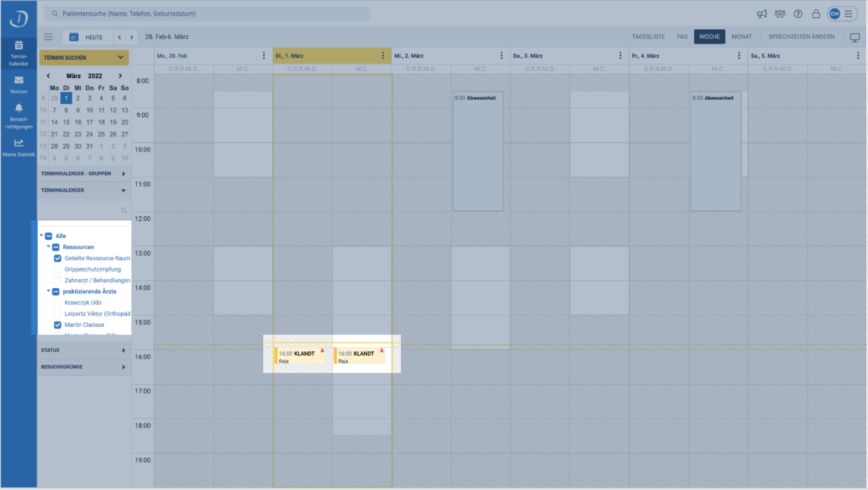This screenshot has height=490, width=868.
Task: Click the megaphone announcements icon
Action: tap(761, 14)
